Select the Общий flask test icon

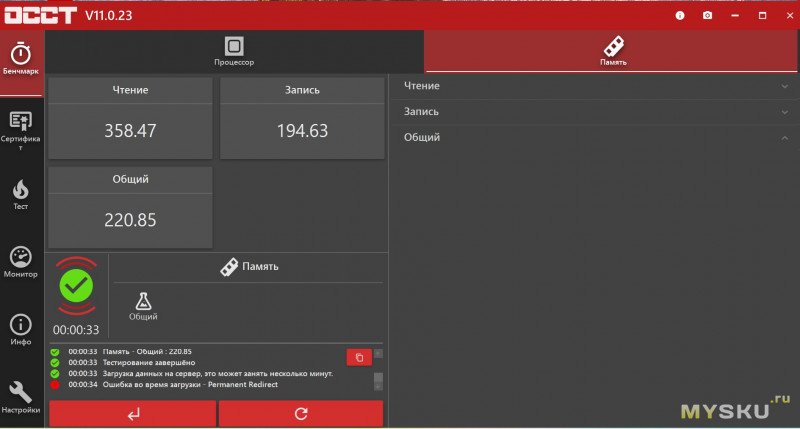[143, 305]
